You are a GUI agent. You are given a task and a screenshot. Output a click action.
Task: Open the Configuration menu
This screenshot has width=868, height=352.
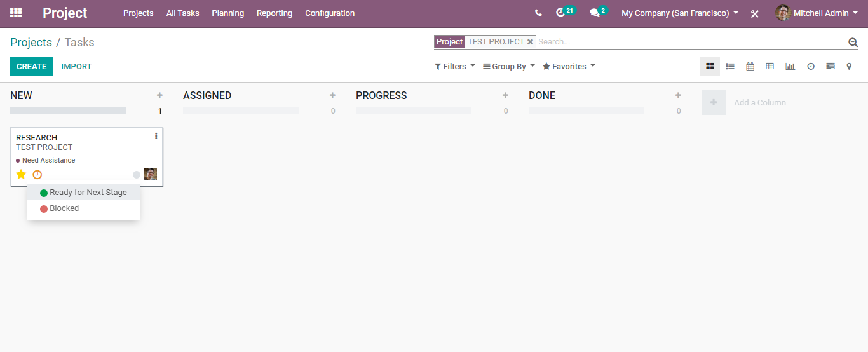click(x=330, y=13)
